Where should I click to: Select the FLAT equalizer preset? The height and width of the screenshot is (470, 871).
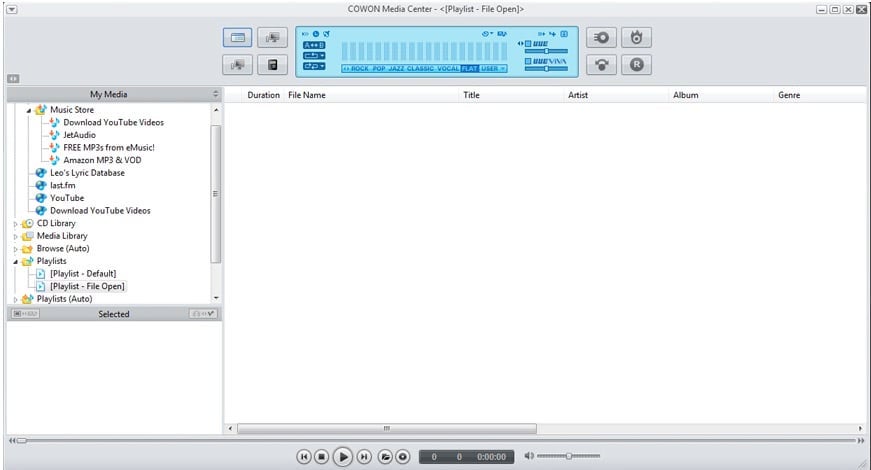coord(469,68)
